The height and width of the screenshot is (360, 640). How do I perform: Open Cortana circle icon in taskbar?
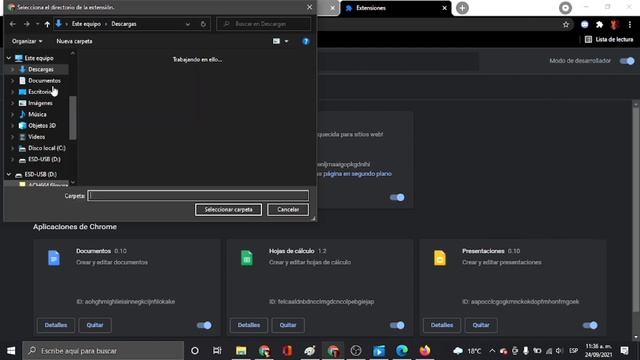(195, 351)
